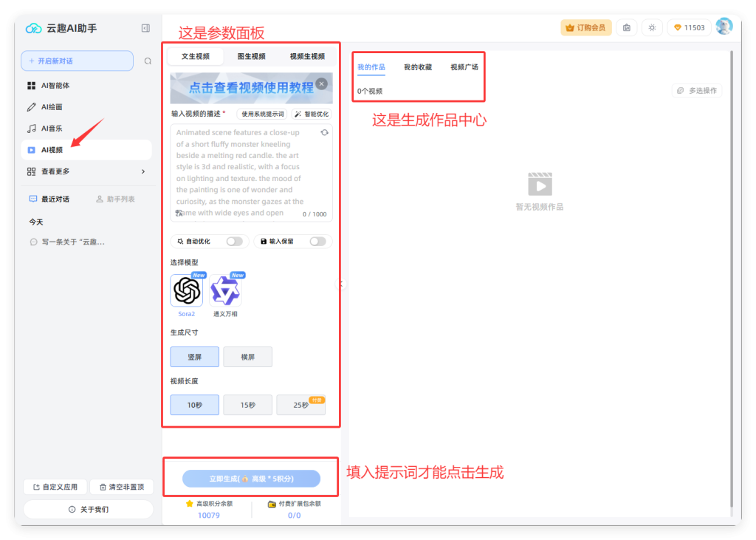Click the theme brightness icon in the header
The image size is (756, 540).
click(x=651, y=27)
